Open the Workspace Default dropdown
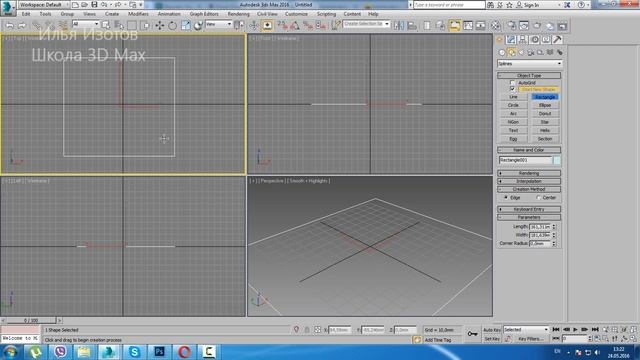The width and height of the screenshot is (640, 360). [43, 4]
